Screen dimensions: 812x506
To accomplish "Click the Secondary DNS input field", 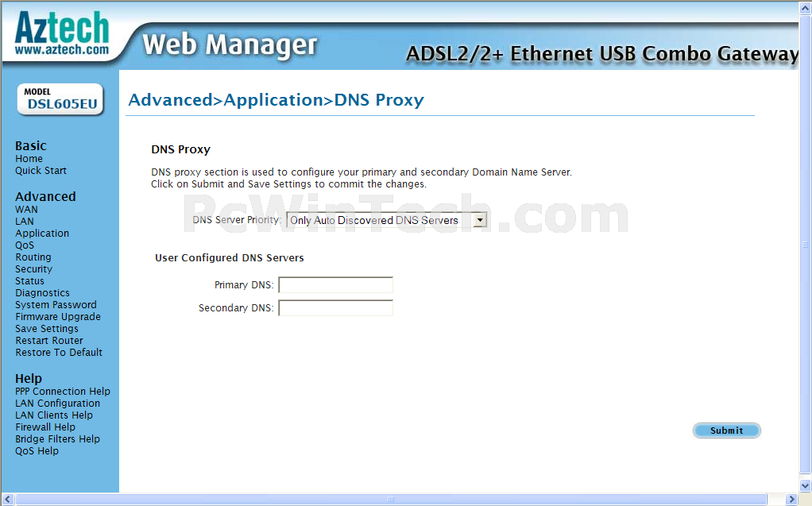I will [335, 307].
